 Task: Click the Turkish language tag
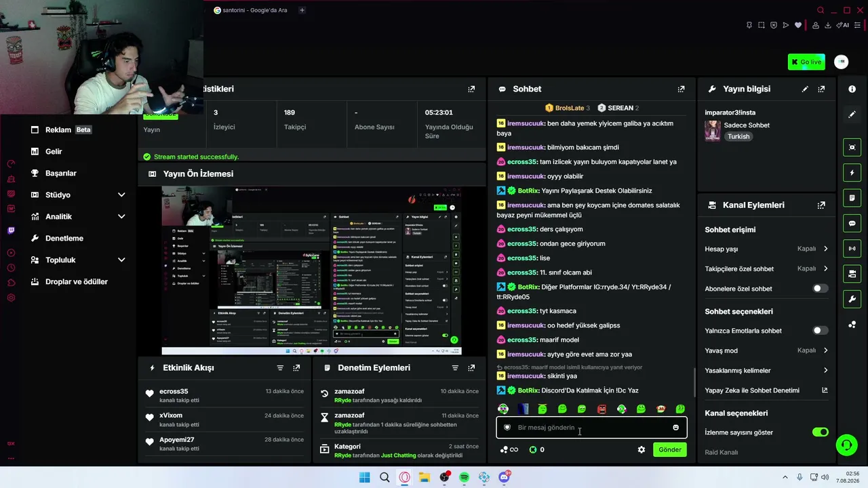coord(738,136)
